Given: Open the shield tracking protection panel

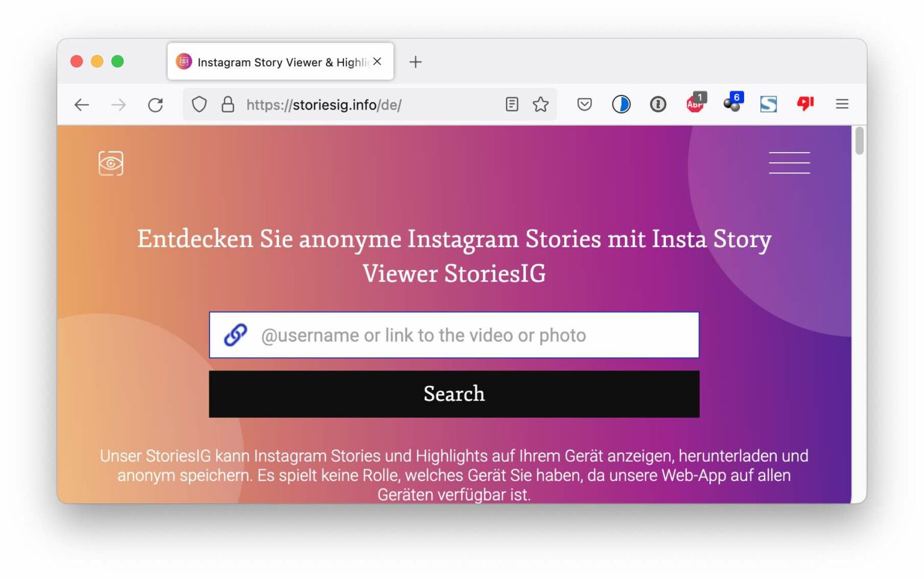Looking at the screenshot, I should click(199, 103).
